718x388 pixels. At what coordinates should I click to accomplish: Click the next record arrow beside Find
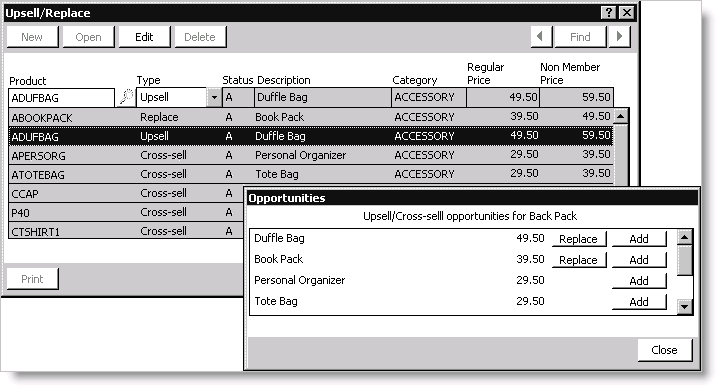click(x=620, y=37)
